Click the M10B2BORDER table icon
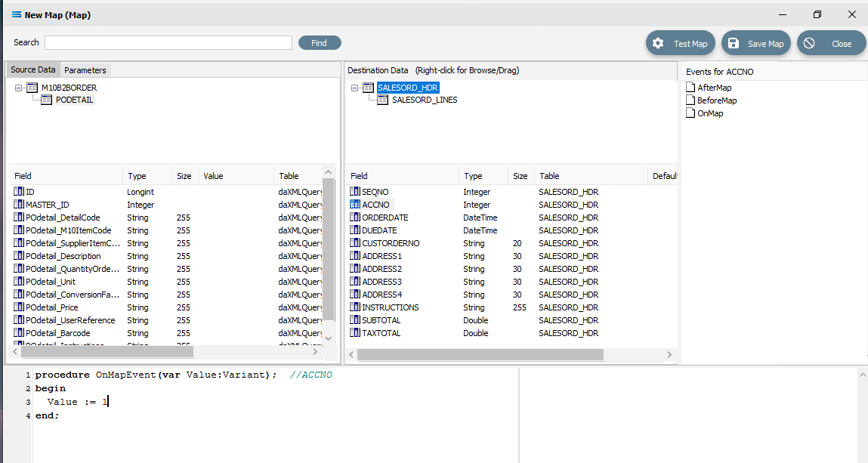 pyautogui.click(x=32, y=88)
